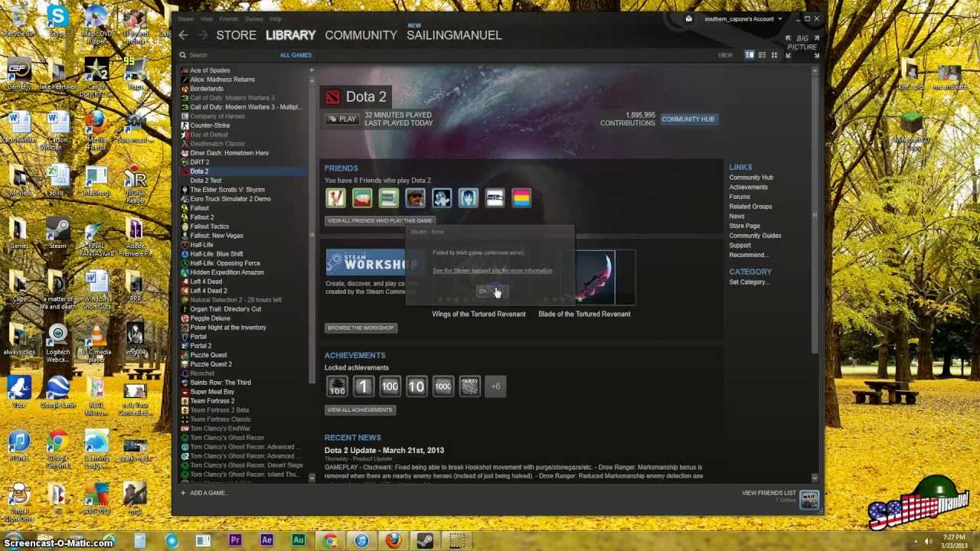The width and height of the screenshot is (980, 551).
Task: Open Dota 2 Update March 21st news
Action: [x=384, y=451]
